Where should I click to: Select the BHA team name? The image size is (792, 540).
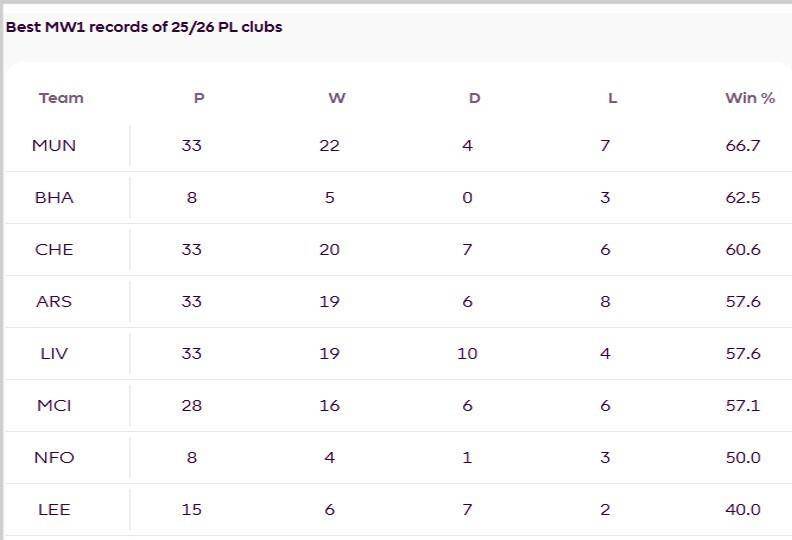point(54,198)
